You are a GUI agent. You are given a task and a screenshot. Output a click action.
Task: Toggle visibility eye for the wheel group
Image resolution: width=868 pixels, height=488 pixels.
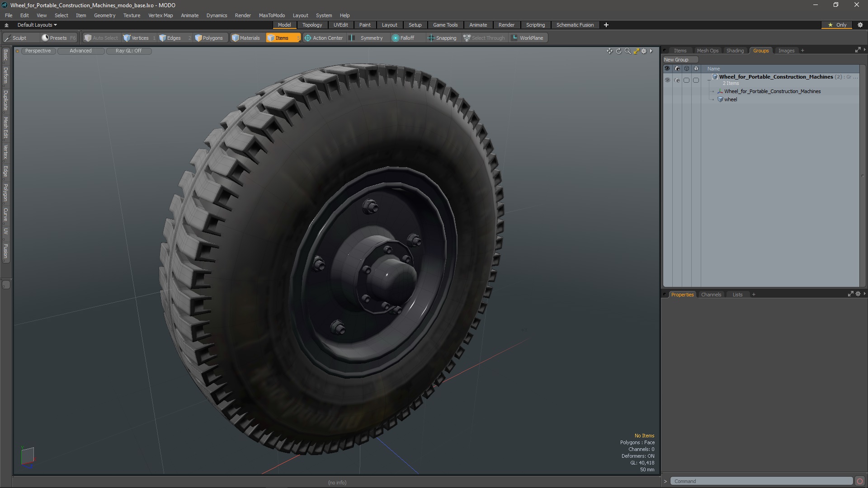click(x=667, y=80)
